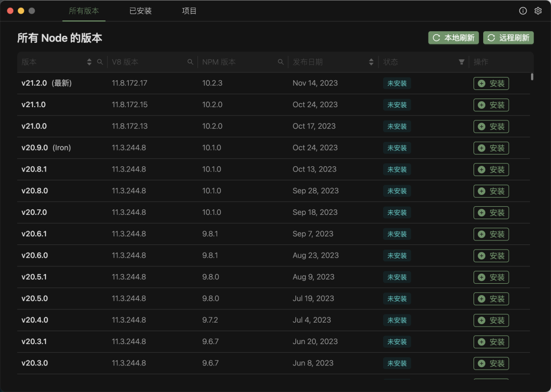Click the table's vertical scrollbar thumb

[532, 77]
